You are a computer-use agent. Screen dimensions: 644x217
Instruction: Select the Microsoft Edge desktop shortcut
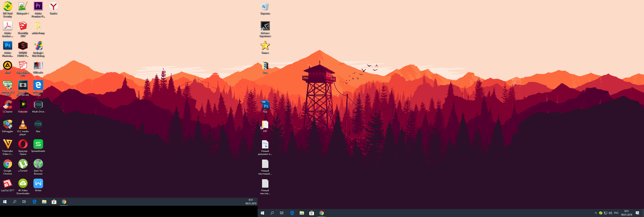click(38, 88)
